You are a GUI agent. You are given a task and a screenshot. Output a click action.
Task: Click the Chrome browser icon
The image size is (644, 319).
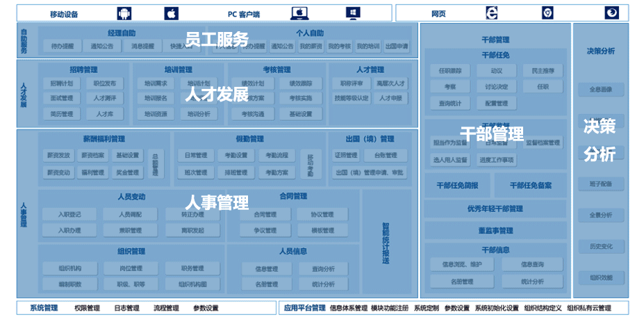tap(548, 13)
